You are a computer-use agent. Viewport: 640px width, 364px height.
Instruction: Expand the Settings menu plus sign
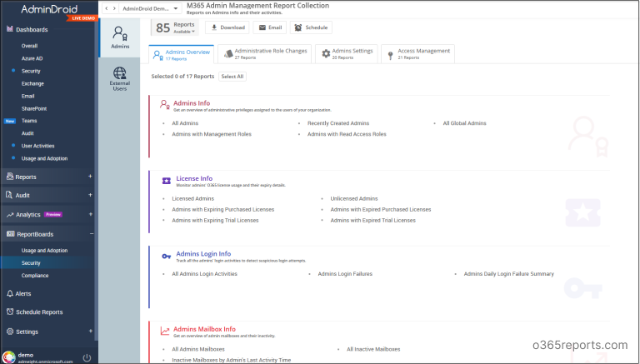[x=90, y=331]
